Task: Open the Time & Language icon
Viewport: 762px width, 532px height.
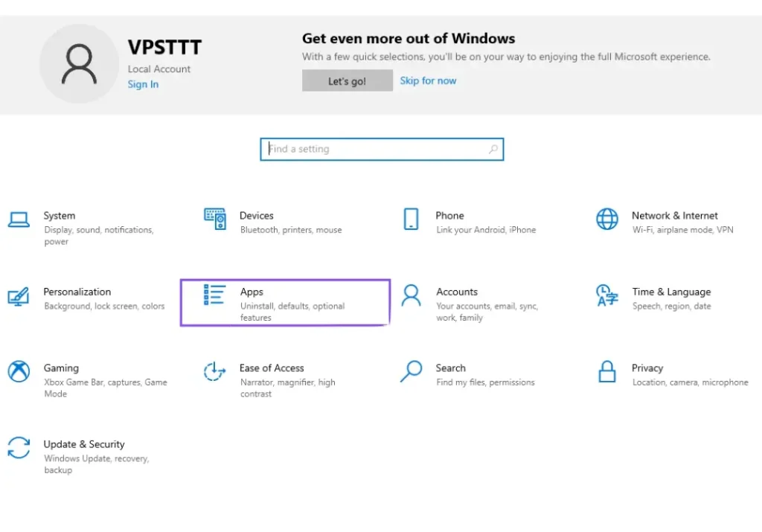Action: (607, 295)
